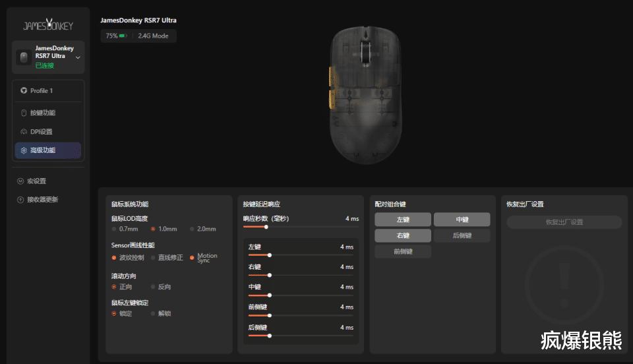Click the large exclamation warning icon

(x=564, y=286)
